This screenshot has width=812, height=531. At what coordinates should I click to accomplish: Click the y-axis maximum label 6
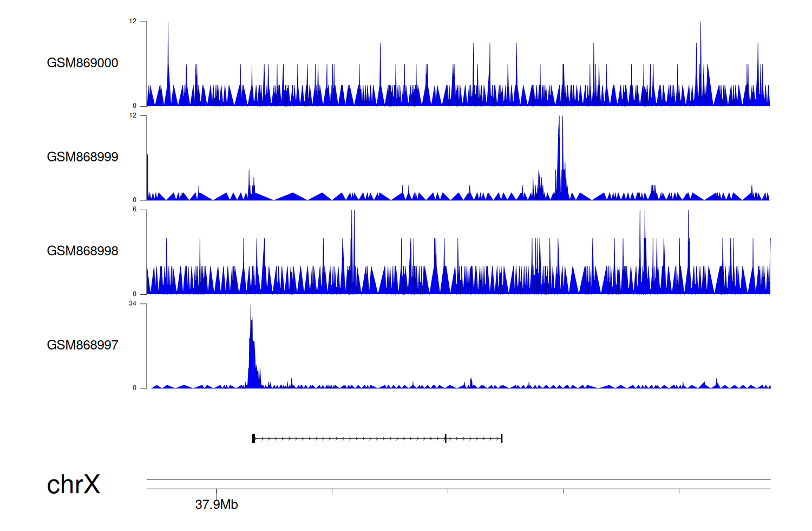click(x=135, y=210)
